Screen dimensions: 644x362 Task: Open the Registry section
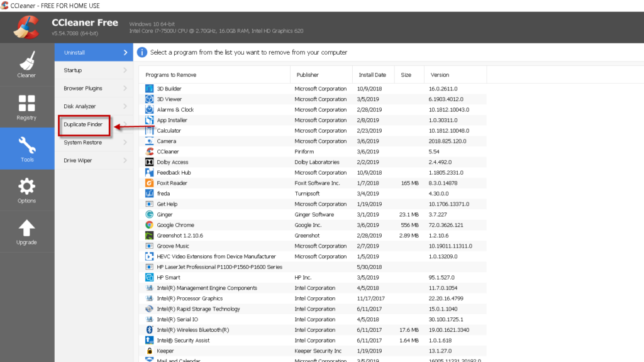(x=26, y=107)
